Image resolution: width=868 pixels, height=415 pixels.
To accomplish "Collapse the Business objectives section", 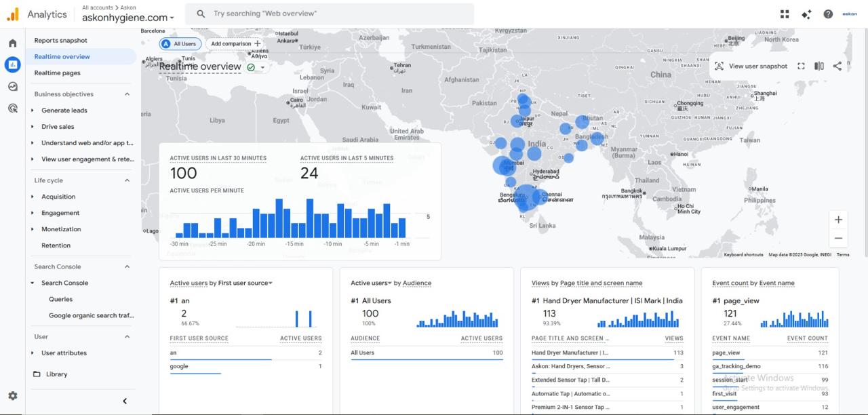I will pos(127,94).
